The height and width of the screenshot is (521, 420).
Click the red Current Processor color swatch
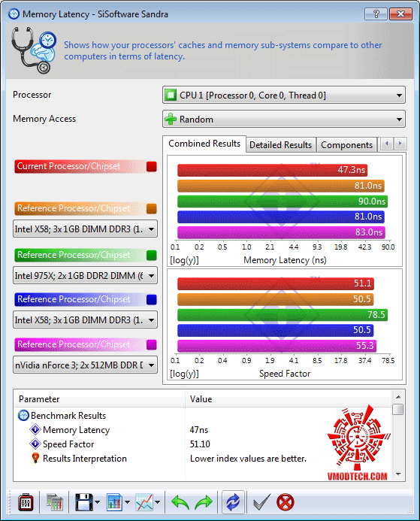[x=152, y=166]
